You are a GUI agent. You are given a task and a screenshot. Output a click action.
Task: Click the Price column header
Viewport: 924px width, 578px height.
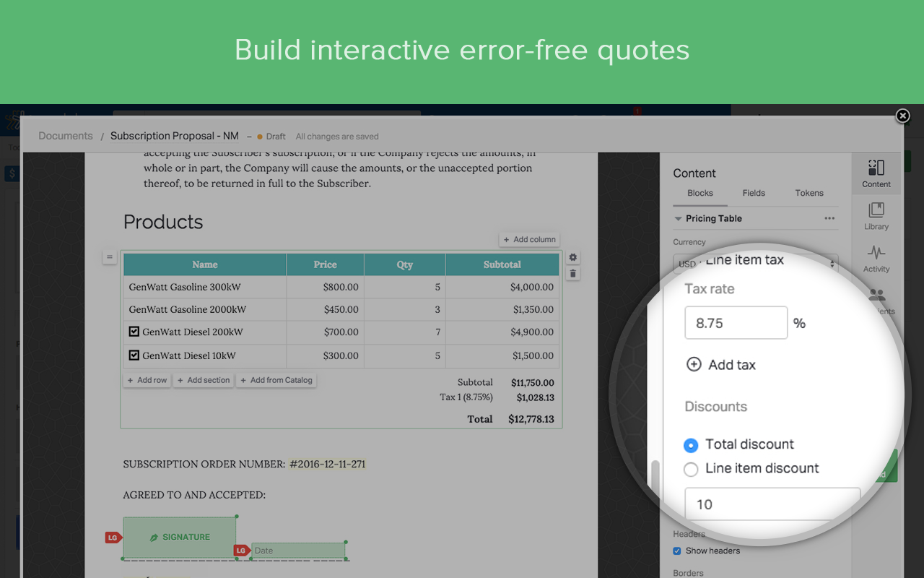tap(325, 264)
